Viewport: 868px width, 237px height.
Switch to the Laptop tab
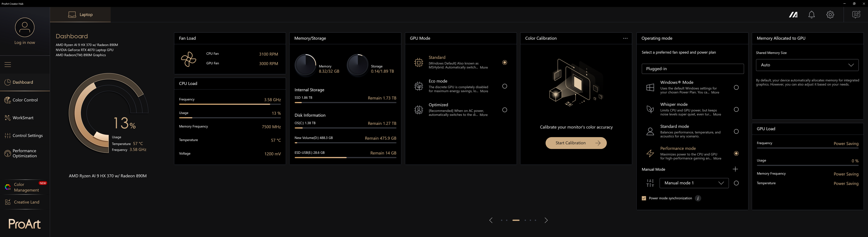tap(80, 14)
